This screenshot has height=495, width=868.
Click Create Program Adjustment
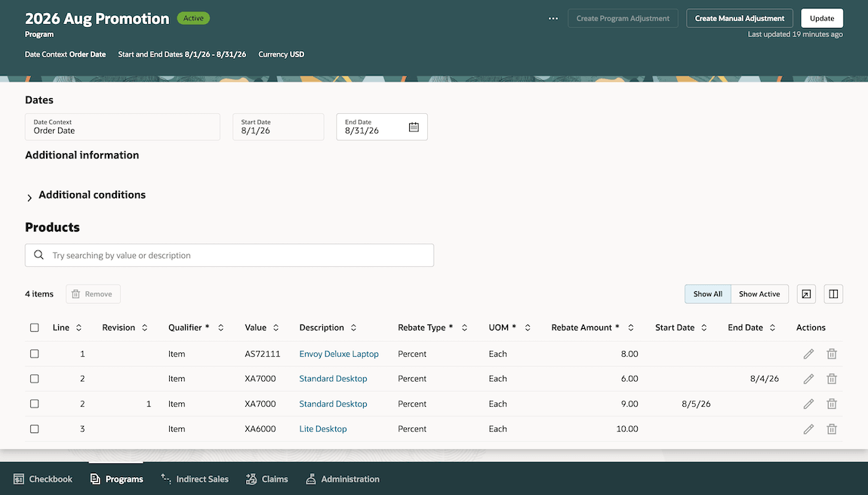coord(623,18)
